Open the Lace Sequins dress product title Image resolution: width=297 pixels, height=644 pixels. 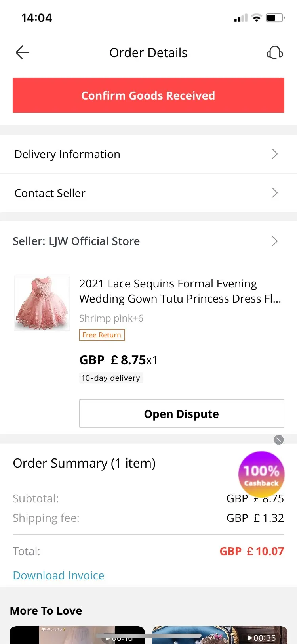(180, 291)
